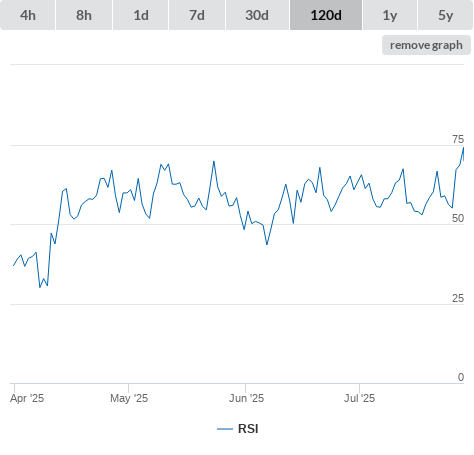The image size is (474, 455).
Task: Click the blue RSI legend line marker
Action: [225, 429]
